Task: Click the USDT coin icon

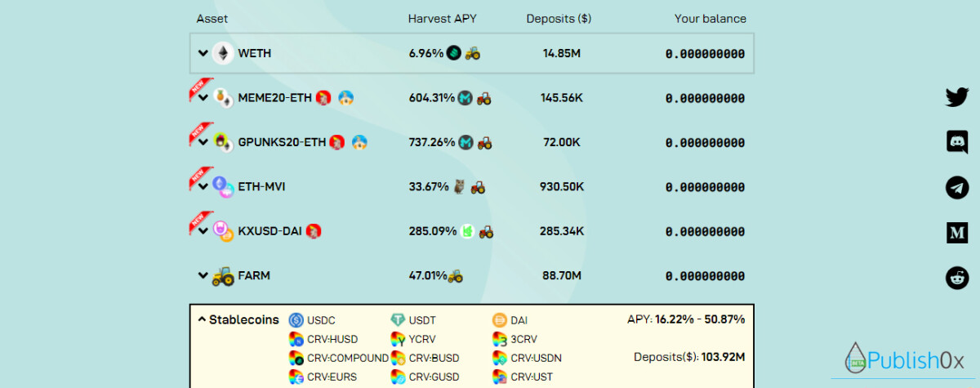Action: coord(398,320)
